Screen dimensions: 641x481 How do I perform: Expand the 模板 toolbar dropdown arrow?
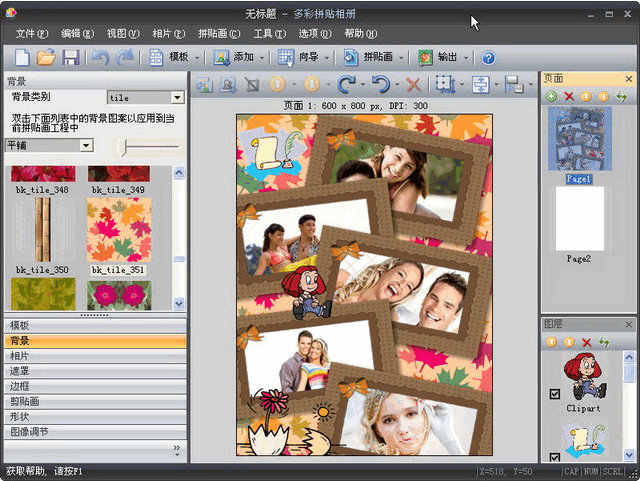pyautogui.click(x=197, y=58)
